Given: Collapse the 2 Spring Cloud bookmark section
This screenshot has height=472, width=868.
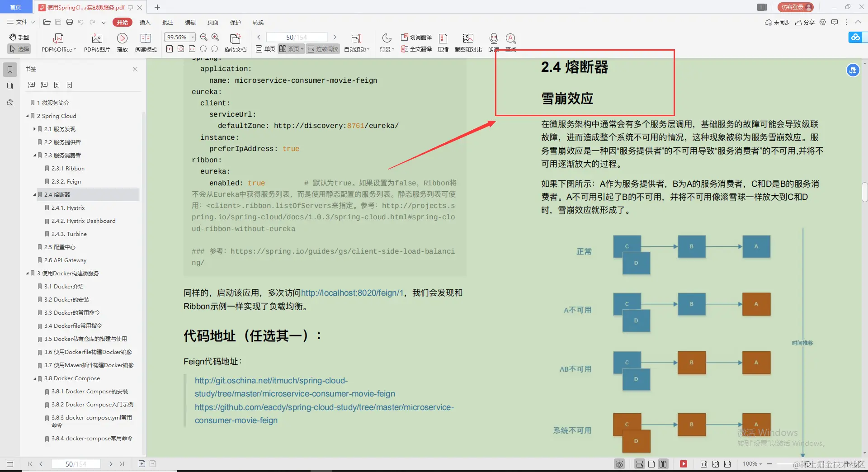Looking at the screenshot, I should (x=27, y=116).
